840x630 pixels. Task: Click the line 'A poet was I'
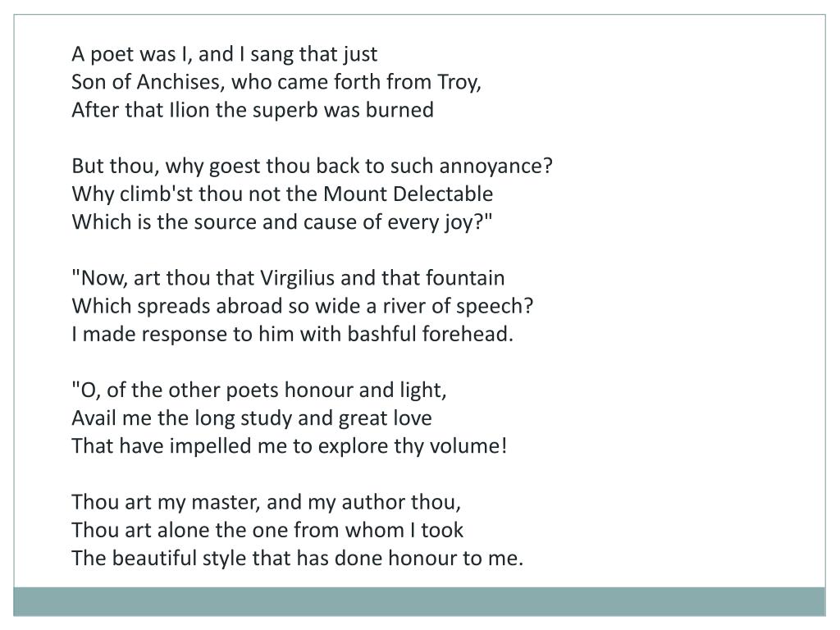(x=225, y=54)
